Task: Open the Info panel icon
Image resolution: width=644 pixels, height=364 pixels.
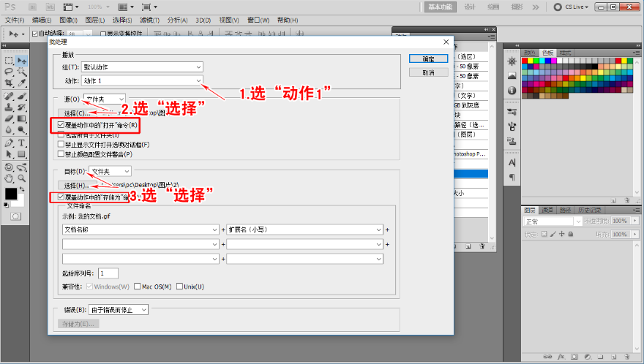Action: tap(511, 90)
